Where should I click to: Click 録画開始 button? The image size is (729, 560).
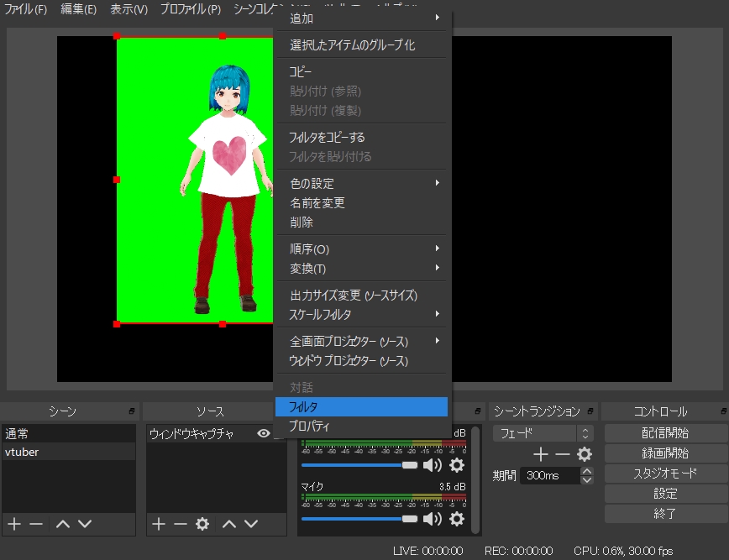(666, 453)
